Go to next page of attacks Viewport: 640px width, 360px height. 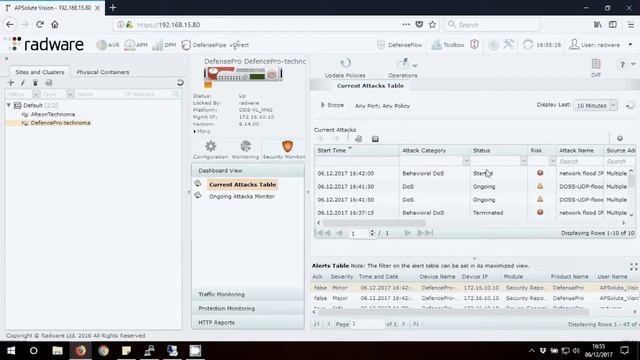407,233
